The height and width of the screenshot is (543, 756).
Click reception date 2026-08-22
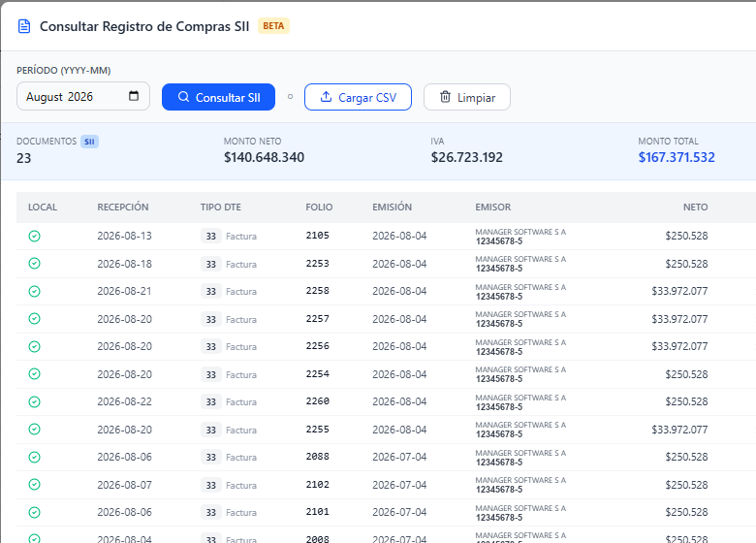pos(124,401)
